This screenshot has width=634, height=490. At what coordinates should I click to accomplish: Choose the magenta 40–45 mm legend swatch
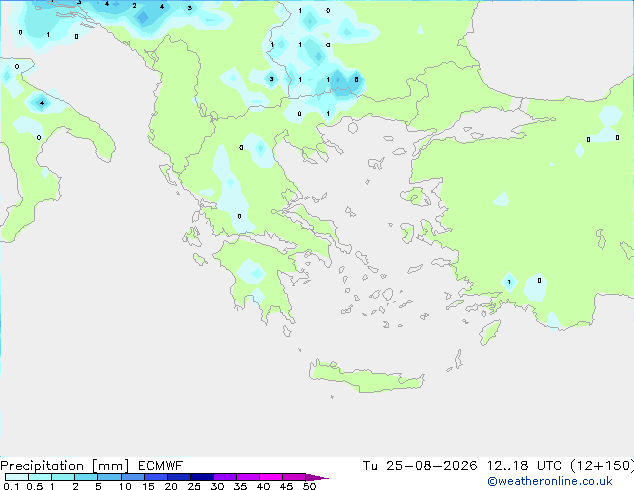(271, 477)
